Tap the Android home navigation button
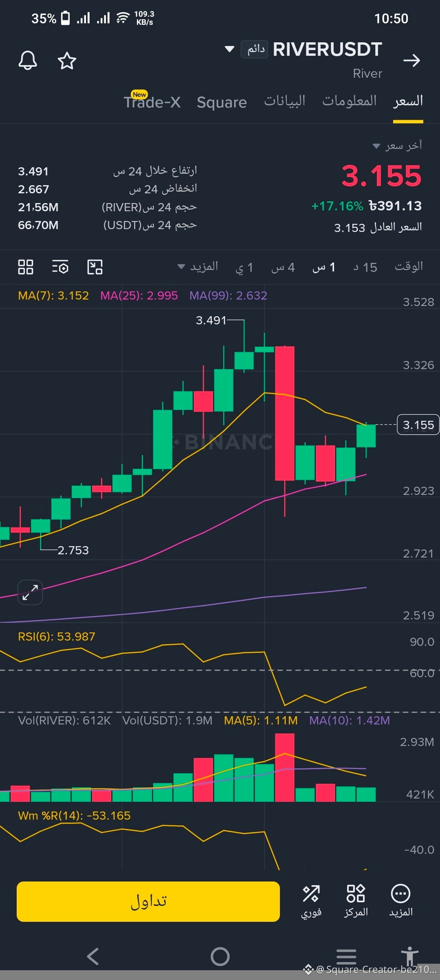Viewport: 440px width, 980px height. pos(220,956)
